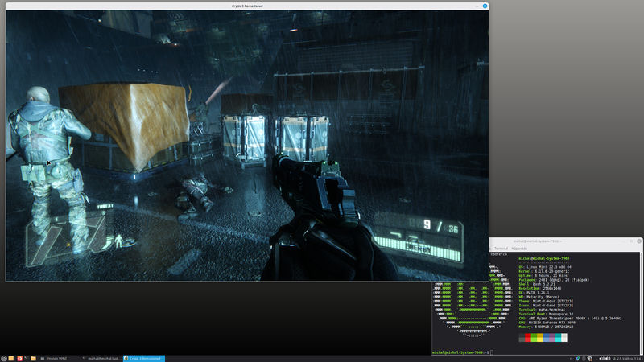The height and width of the screenshot is (362, 644).
Task: Click the gray battery/device tray icon
Action: (584, 359)
